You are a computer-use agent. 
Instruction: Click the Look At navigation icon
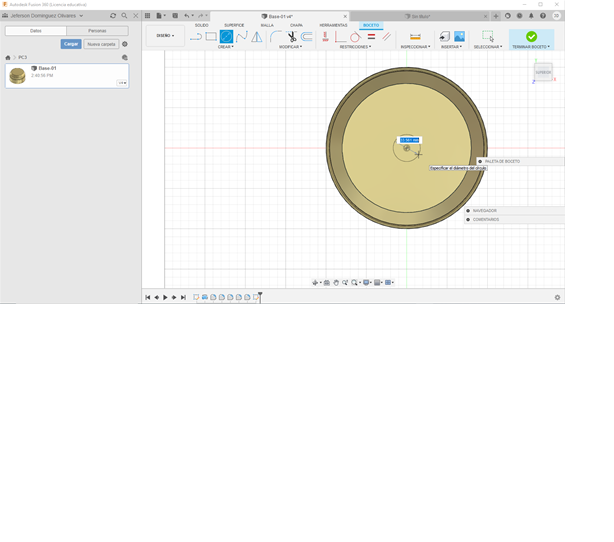click(327, 283)
